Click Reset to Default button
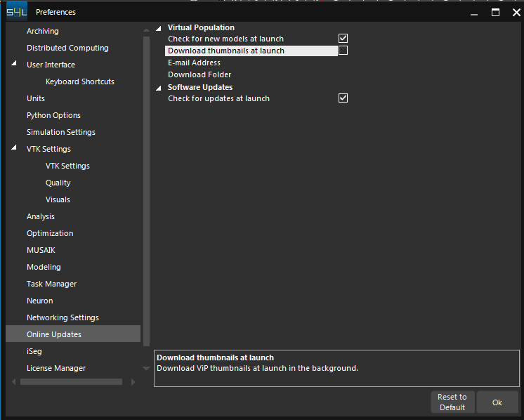 (452, 402)
